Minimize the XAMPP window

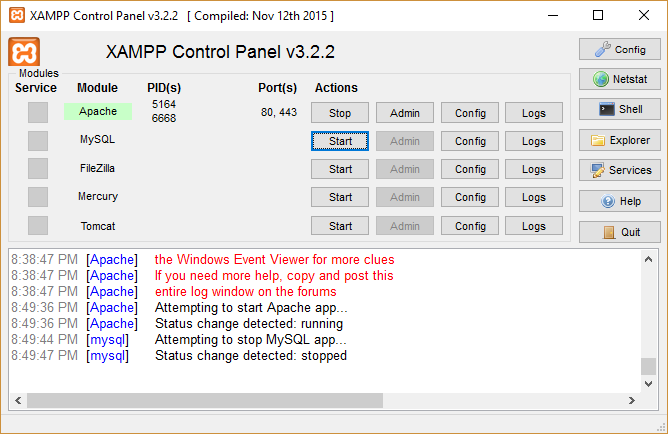(553, 15)
